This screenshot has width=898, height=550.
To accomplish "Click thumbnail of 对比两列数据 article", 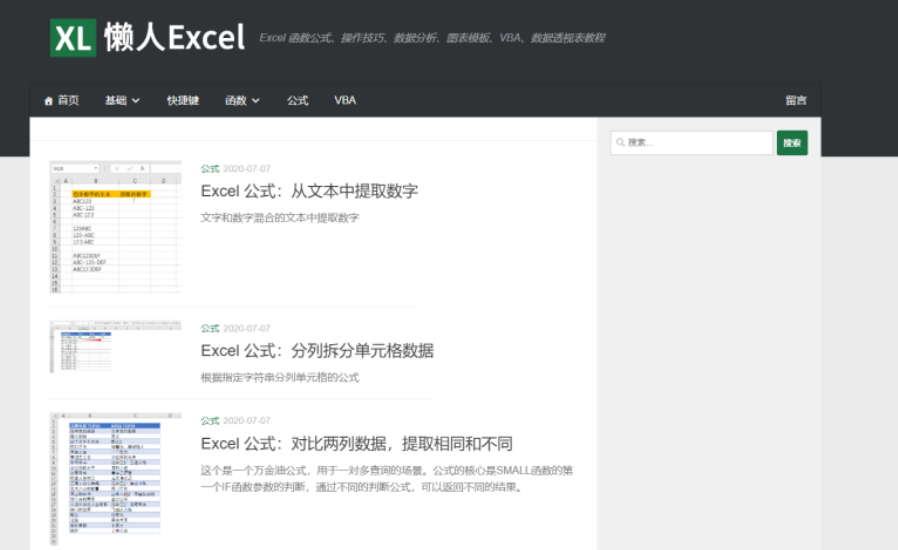I will pos(115,473).
